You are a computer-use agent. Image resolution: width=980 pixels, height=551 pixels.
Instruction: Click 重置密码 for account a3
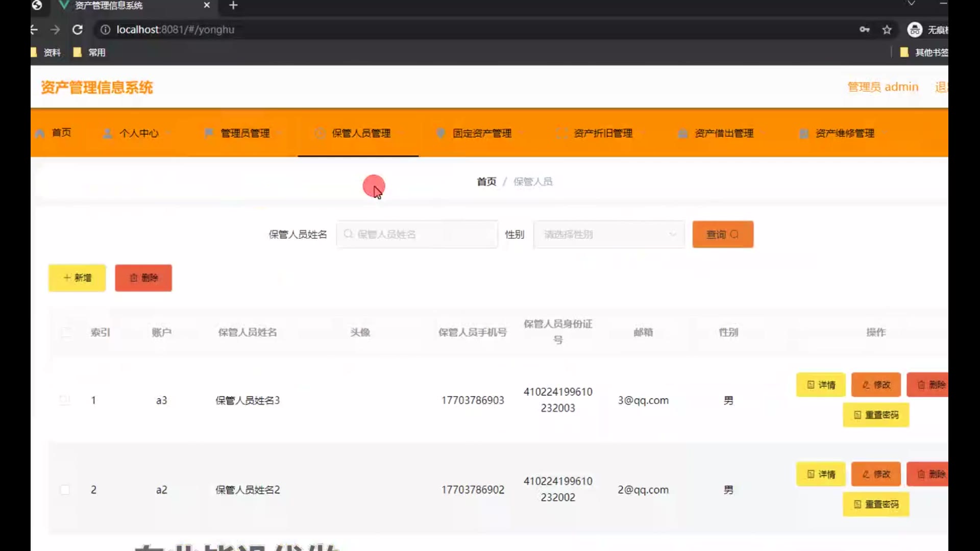pyautogui.click(x=876, y=415)
